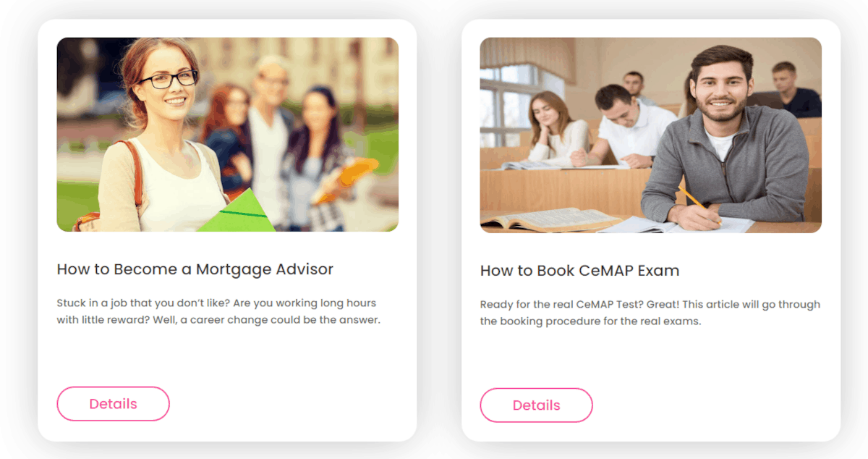Open the "How to Become a Mortgage Advisor" title

[x=195, y=269]
